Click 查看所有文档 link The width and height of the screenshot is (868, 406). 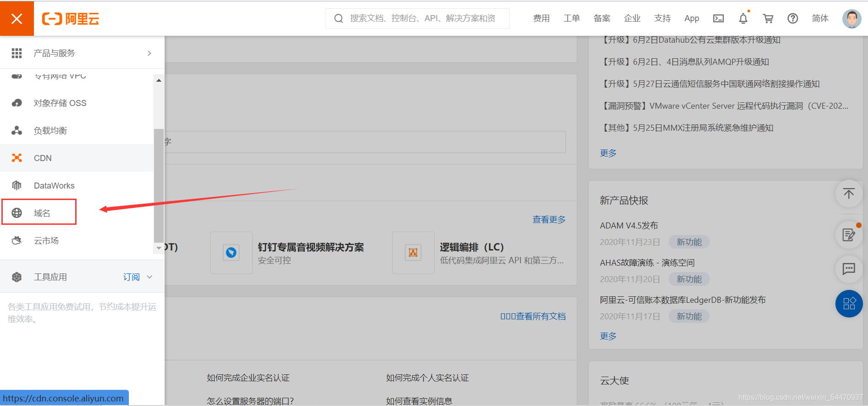(x=541, y=317)
